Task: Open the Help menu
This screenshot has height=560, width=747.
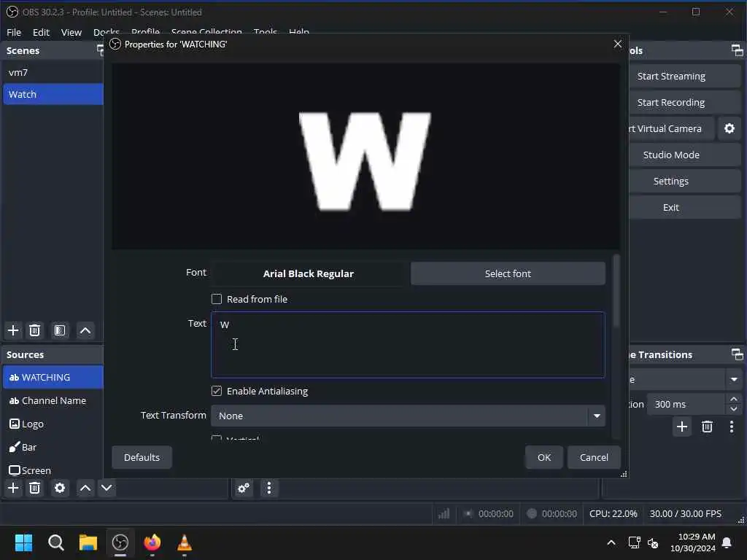Action: (x=299, y=32)
